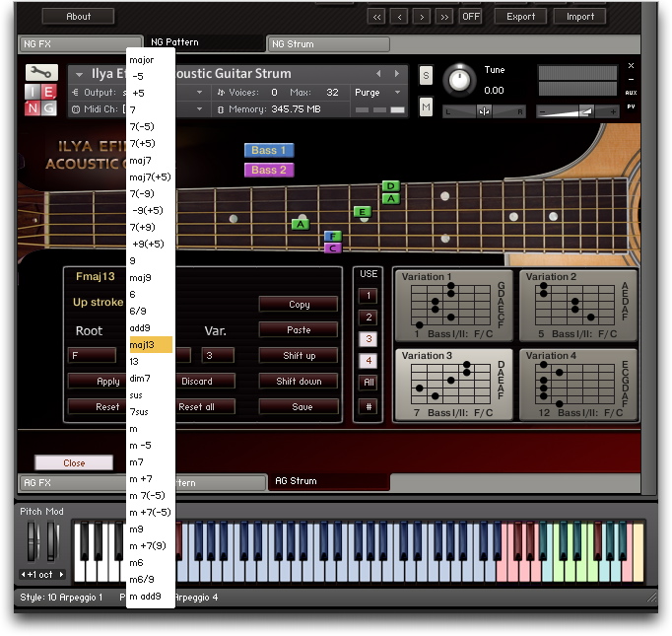
Task: Mute the instrument with M button
Action: (x=426, y=106)
